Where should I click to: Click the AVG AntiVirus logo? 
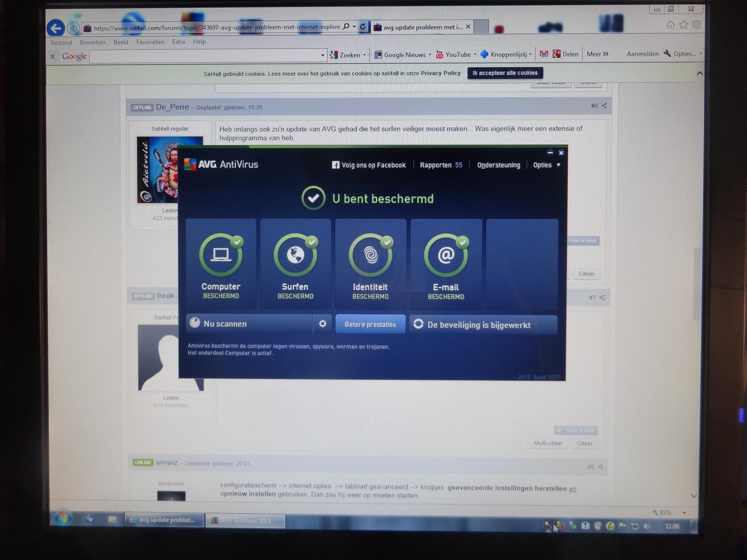(221, 164)
